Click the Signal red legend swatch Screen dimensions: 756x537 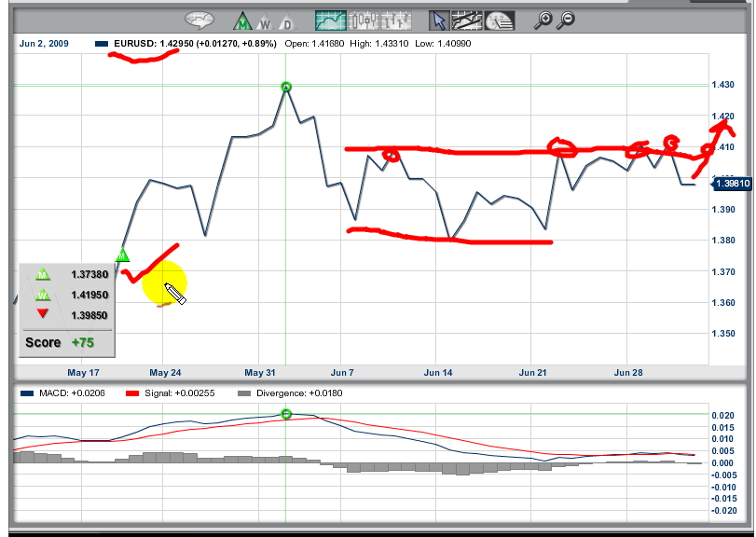coord(132,393)
